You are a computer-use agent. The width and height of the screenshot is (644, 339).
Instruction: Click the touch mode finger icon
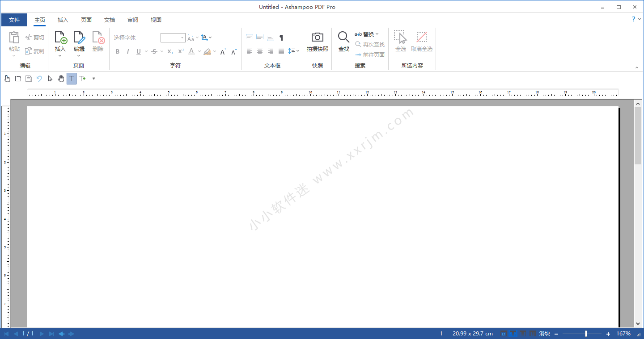coord(7,79)
